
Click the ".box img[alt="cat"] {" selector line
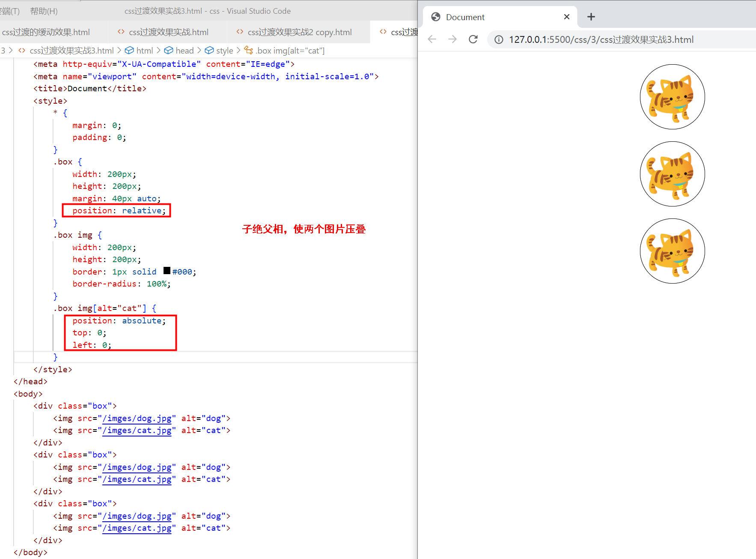click(x=105, y=308)
